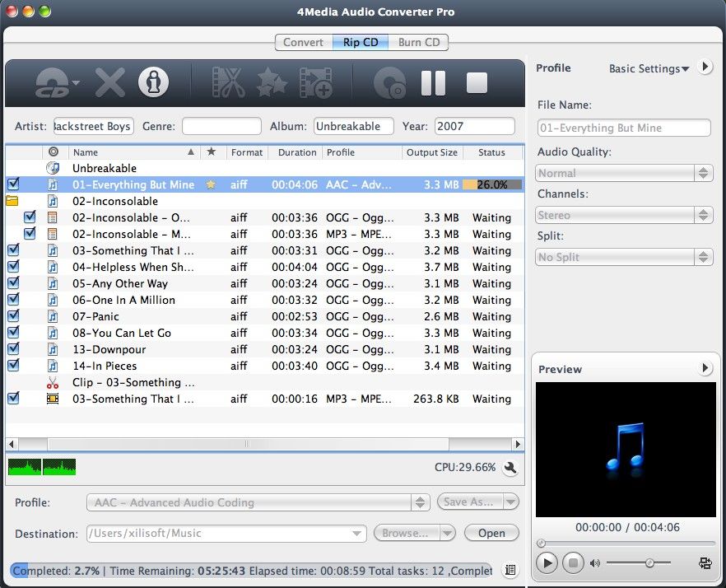Switch to the Convert tab

(x=303, y=42)
